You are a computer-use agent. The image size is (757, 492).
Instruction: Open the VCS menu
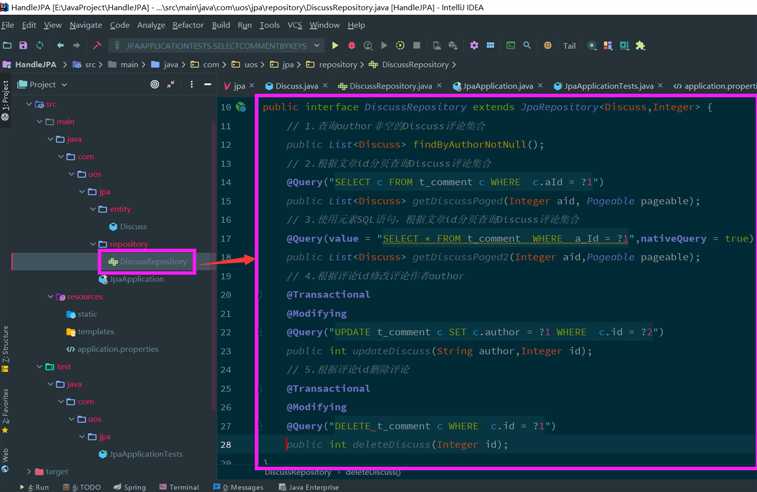pos(294,25)
